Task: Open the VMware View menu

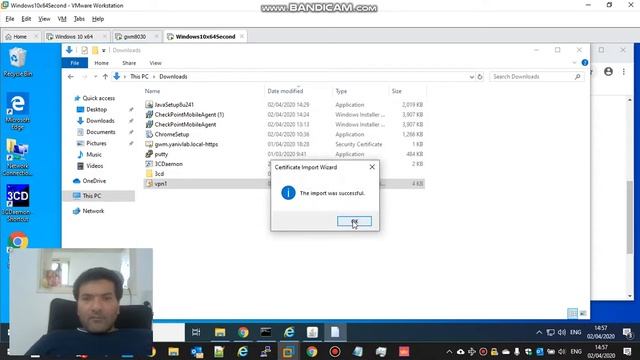Action: pyautogui.click(x=44, y=19)
